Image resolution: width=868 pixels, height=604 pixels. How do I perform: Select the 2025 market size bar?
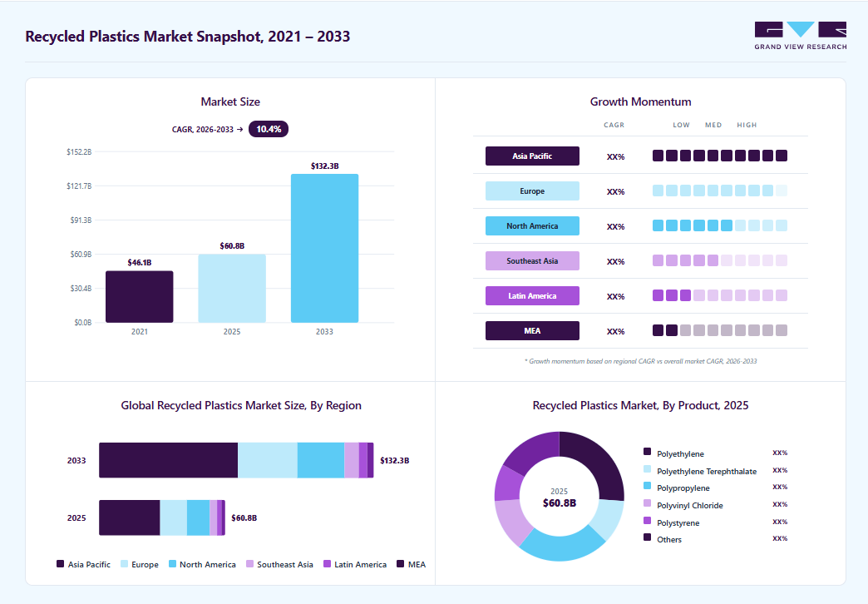click(x=232, y=288)
